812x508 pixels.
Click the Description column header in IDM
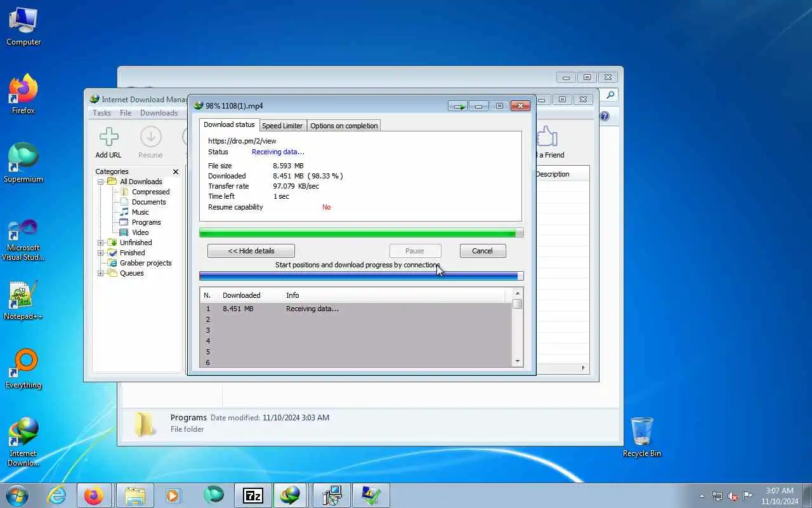coord(553,174)
